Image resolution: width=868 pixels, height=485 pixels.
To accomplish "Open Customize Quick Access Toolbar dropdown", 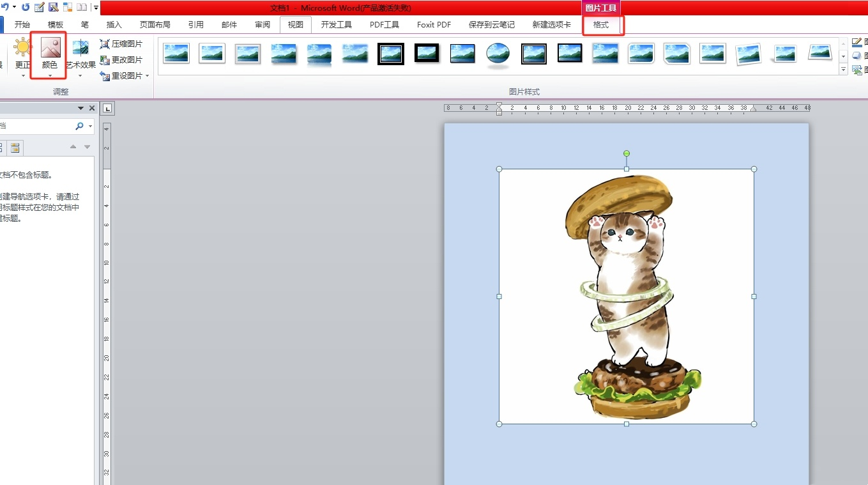I will (96, 8).
